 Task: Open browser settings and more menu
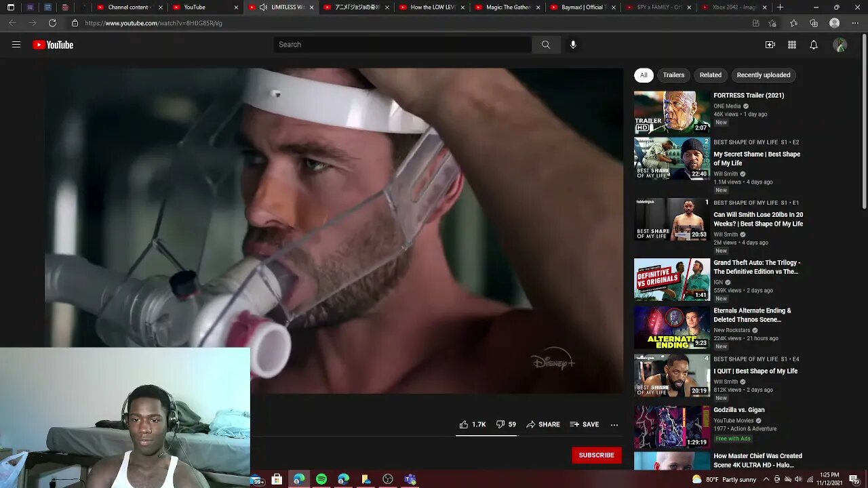(x=854, y=23)
